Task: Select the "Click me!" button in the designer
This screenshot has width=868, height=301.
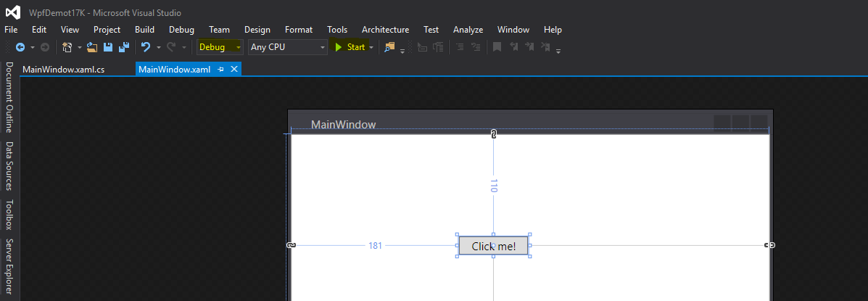Action: click(x=493, y=246)
